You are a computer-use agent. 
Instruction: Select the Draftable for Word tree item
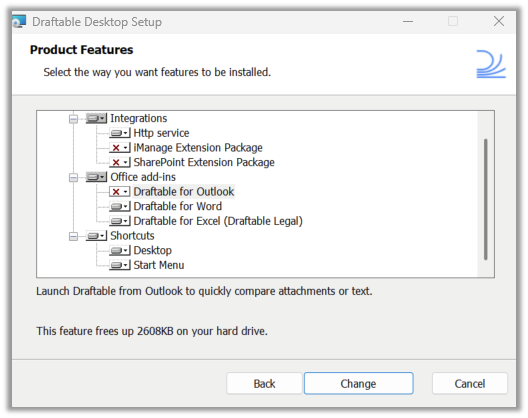pyautogui.click(x=178, y=206)
